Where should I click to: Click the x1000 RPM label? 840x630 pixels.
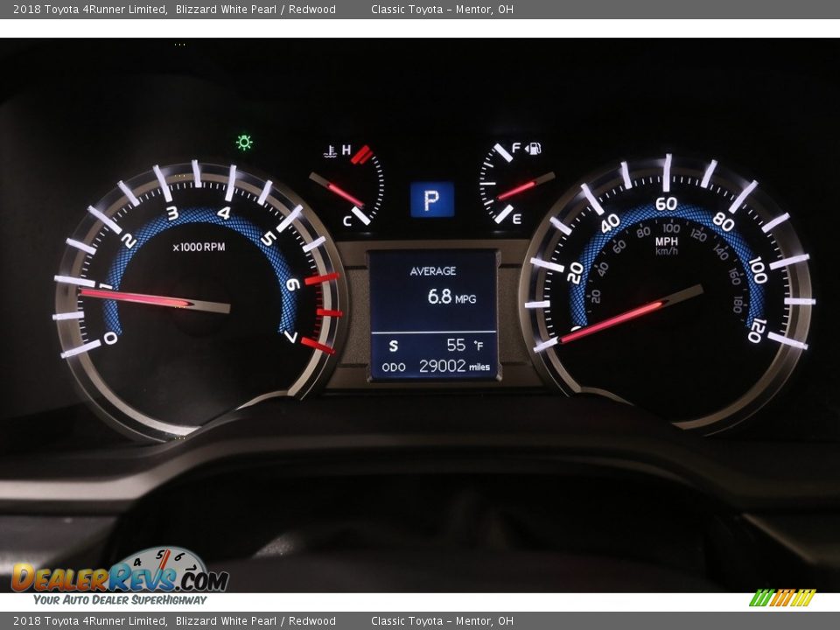[x=199, y=248]
